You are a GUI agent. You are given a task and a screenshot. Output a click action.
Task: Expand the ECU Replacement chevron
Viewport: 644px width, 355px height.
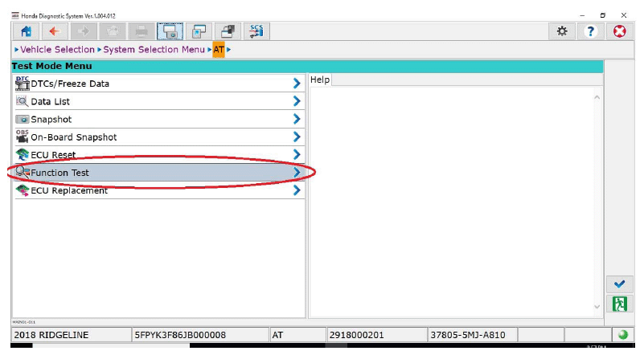297,190
